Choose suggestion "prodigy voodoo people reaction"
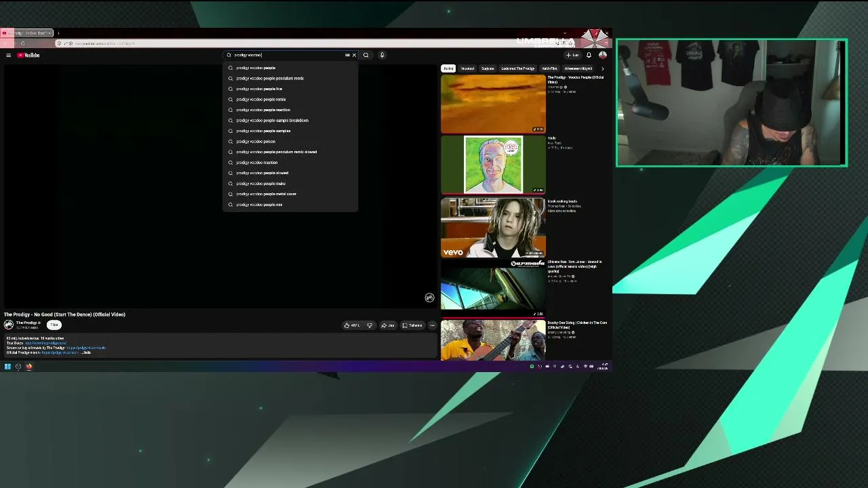 pyautogui.click(x=290, y=110)
